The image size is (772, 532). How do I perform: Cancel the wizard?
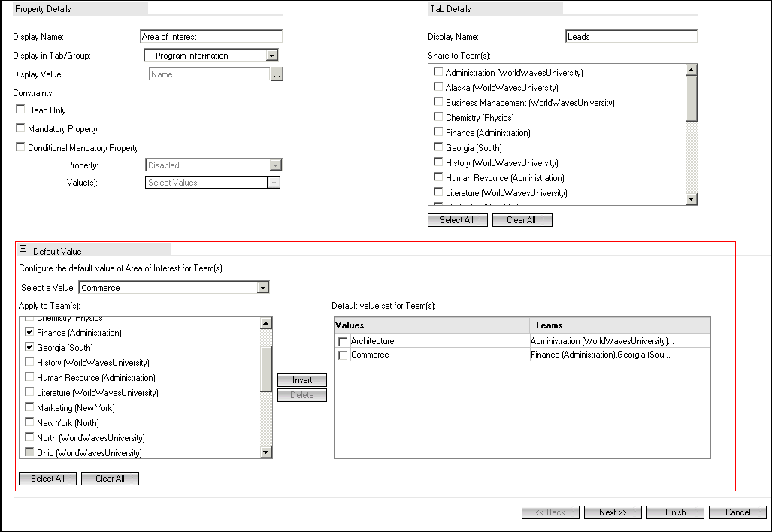pos(737,512)
